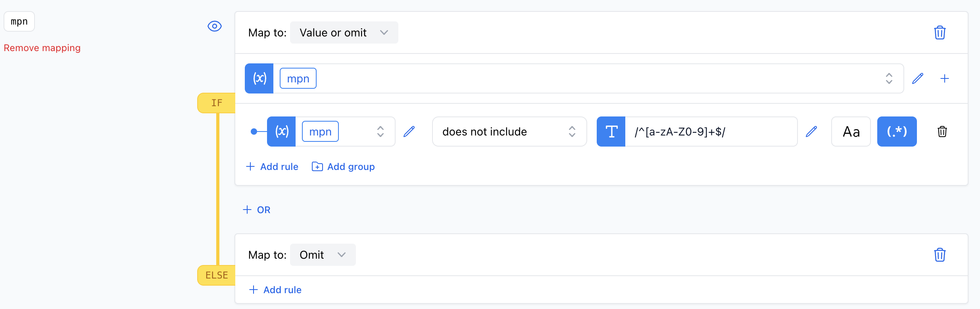Click the text type T icon
This screenshot has width=980, height=309.
(x=611, y=132)
